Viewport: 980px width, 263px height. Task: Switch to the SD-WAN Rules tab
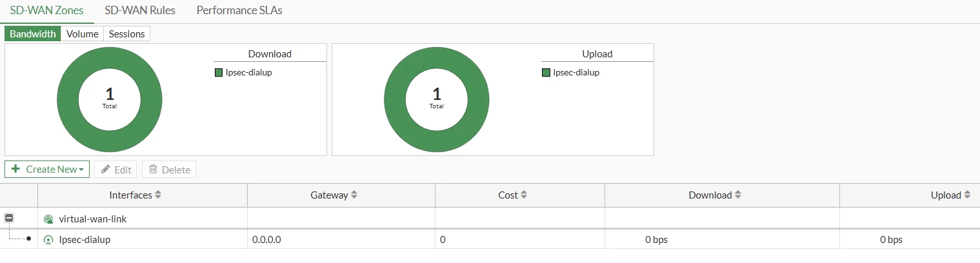(140, 11)
